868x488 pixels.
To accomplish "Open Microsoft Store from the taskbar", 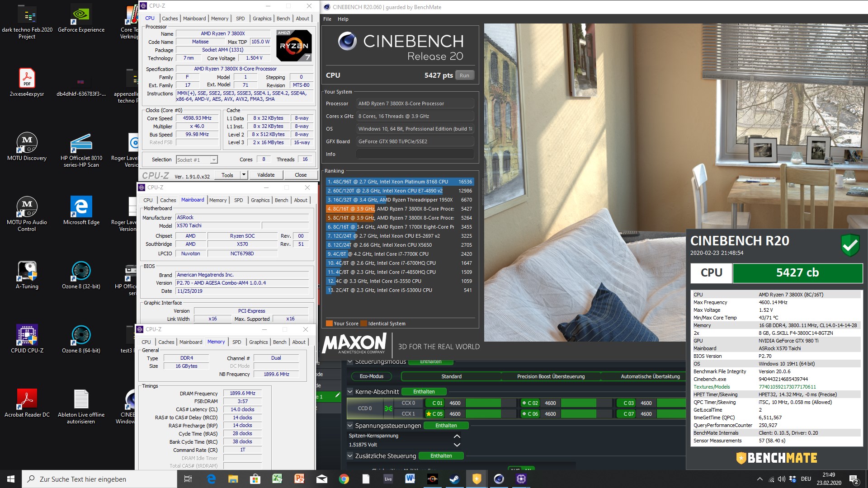I will (x=255, y=479).
